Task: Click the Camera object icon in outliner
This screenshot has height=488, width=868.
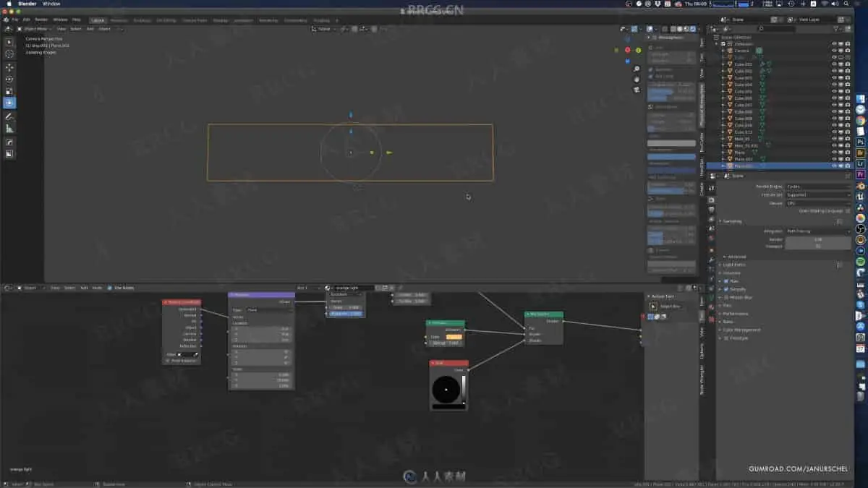Action: point(731,51)
